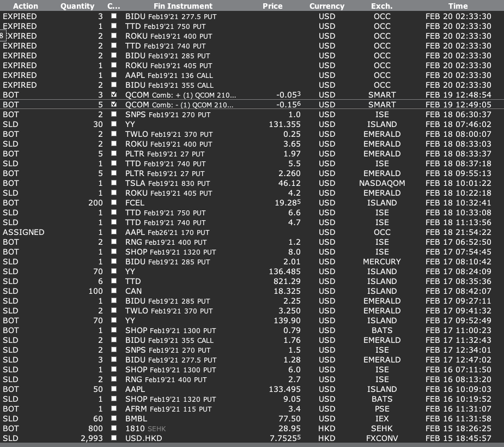Click the "MERCURY" exchange cell
Screen dimensions: 504x447
click(382, 262)
